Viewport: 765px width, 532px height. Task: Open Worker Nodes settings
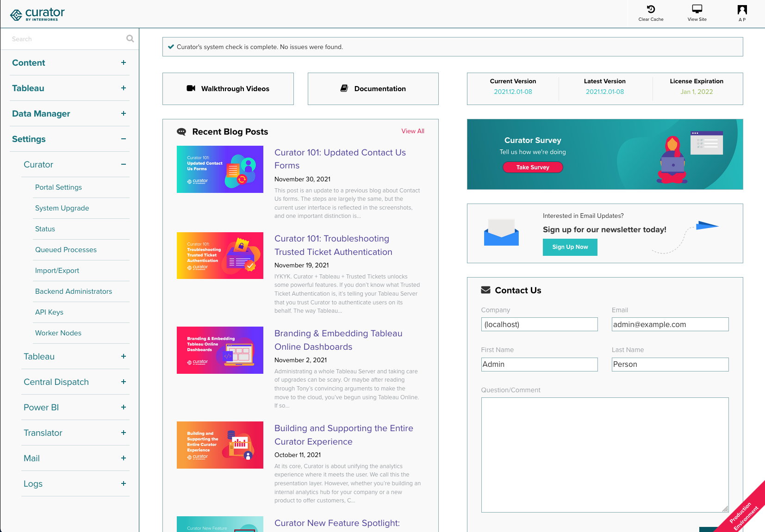click(58, 333)
